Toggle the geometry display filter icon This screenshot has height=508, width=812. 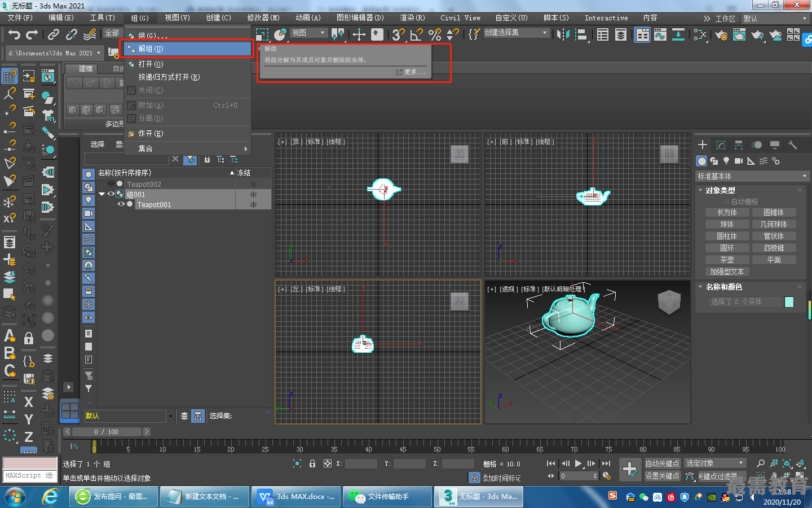(x=89, y=174)
